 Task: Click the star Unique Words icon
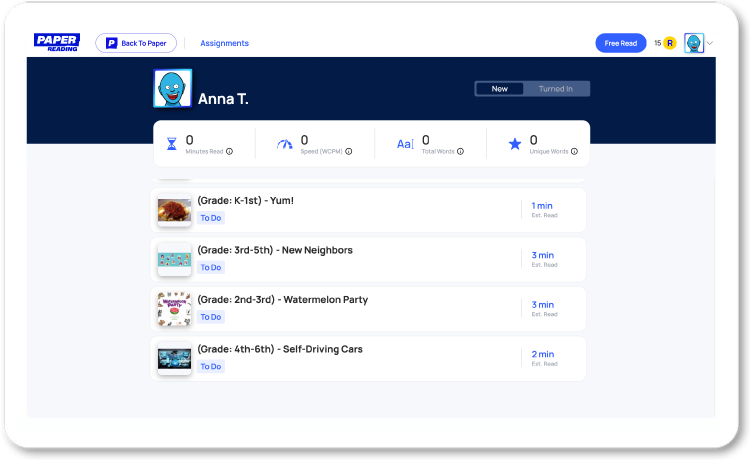[515, 144]
